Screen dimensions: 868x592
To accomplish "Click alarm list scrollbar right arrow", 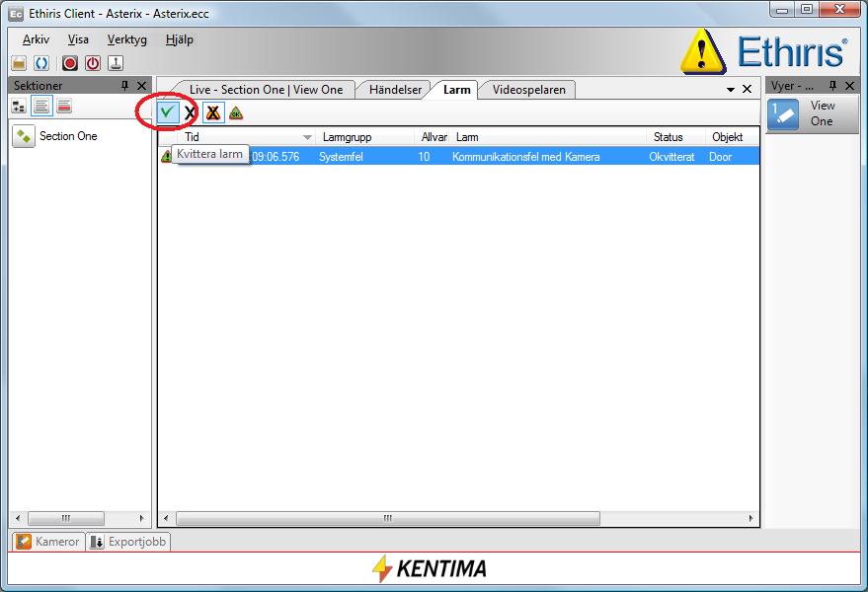I will (750, 518).
